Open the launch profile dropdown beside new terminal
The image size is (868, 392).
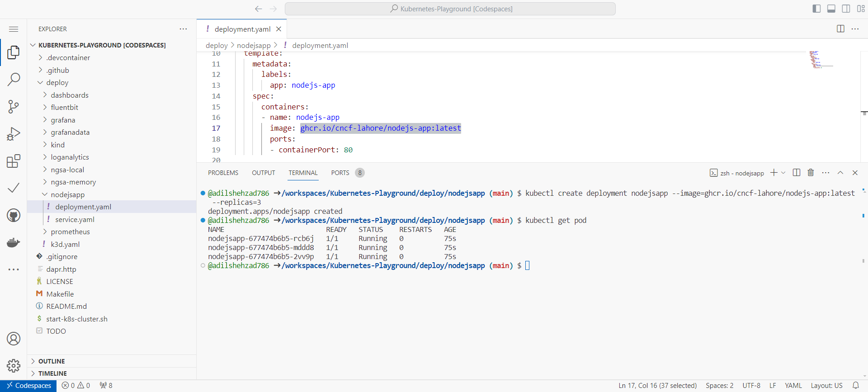(x=783, y=173)
